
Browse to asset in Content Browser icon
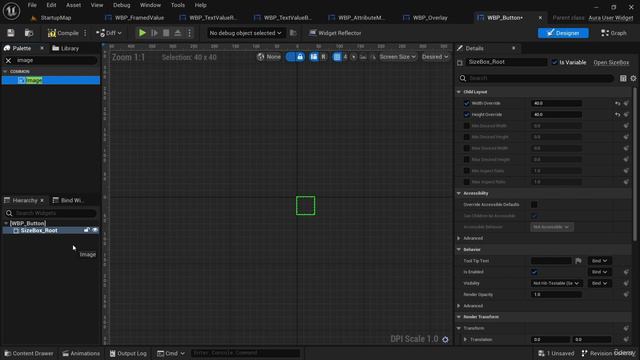coord(29,33)
